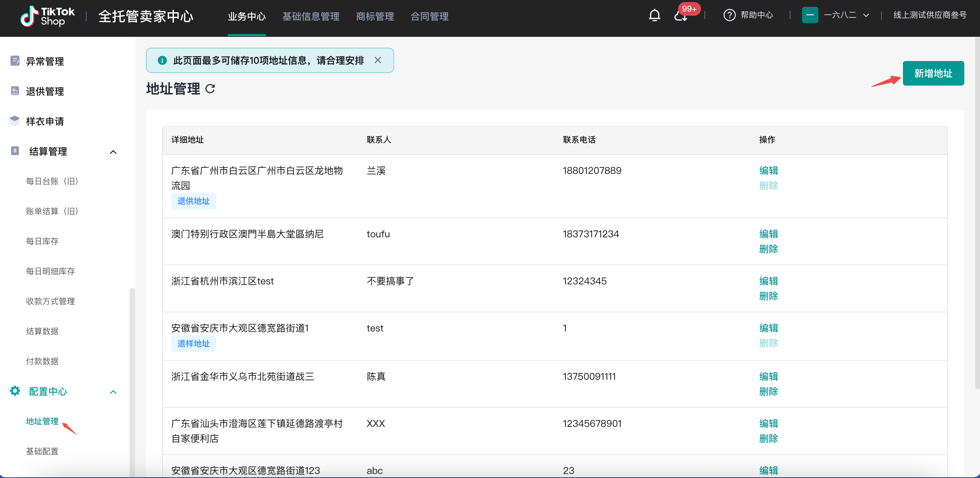Edit the 不要搞事了 address row
This screenshot has height=478, width=980.
[x=769, y=281]
